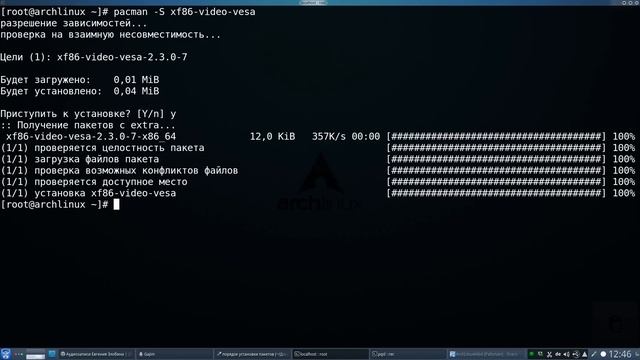Expand hidden system tray icons arrow
The image size is (640, 360).
pyautogui.click(x=584, y=354)
